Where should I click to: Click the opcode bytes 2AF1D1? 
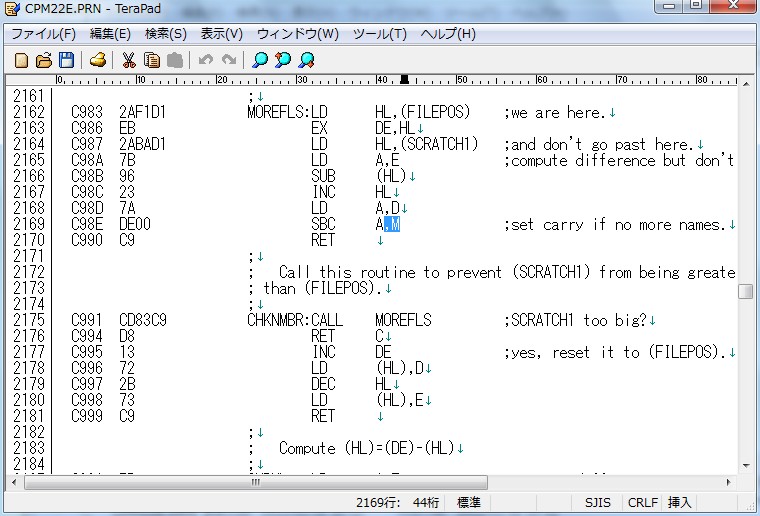tap(142, 112)
